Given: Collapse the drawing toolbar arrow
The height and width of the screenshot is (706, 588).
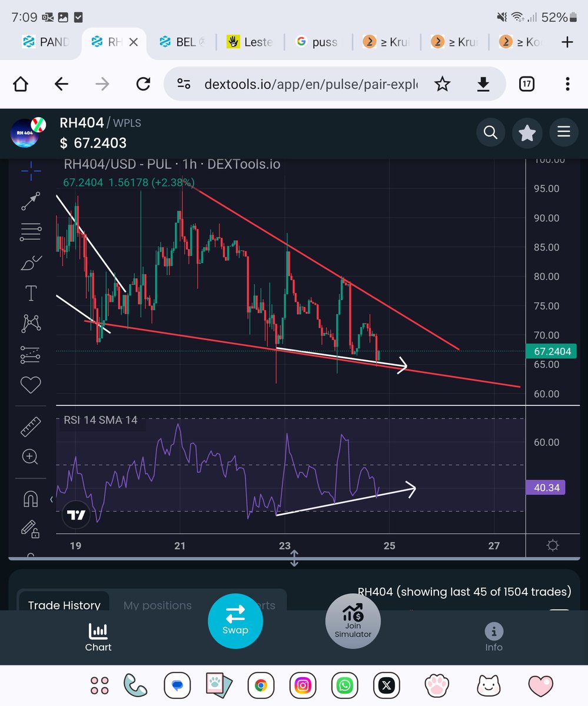Looking at the screenshot, I should click(51, 499).
